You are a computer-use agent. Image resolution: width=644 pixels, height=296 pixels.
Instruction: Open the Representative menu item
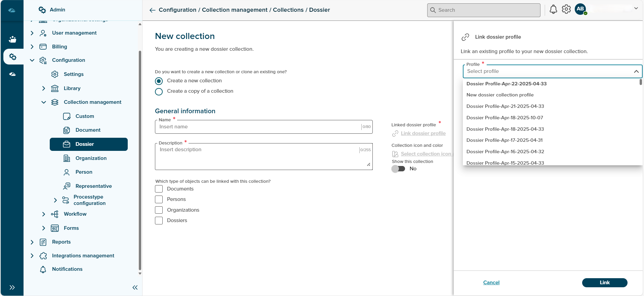coord(93,186)
